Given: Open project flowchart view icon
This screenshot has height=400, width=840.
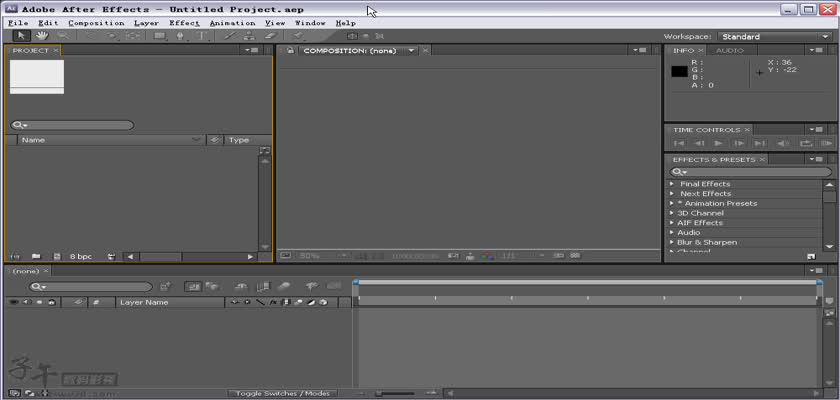Looking at the screenshot, I should pos(265,151).
